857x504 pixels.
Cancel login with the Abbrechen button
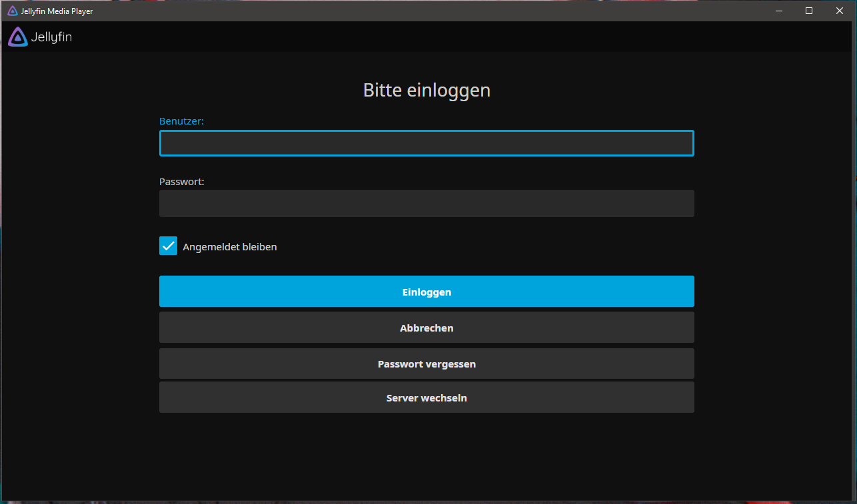pos(427,328)
